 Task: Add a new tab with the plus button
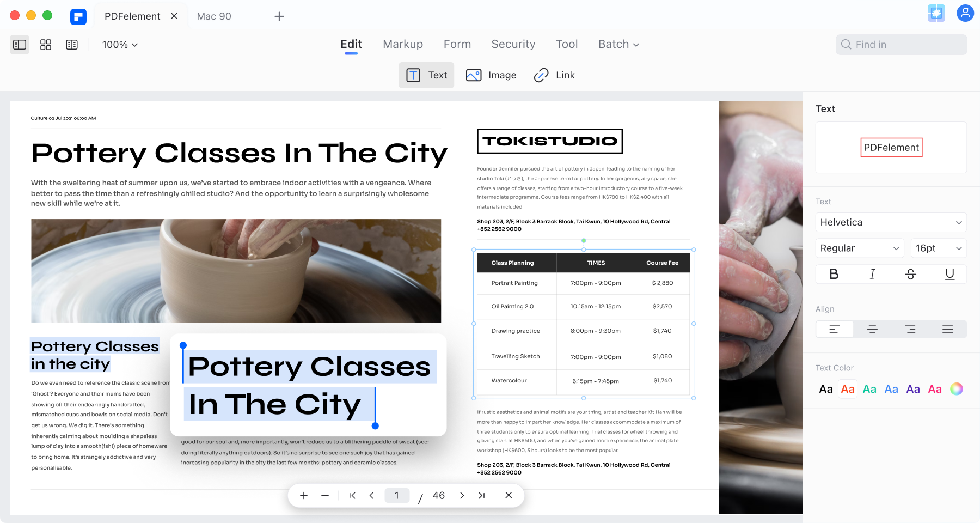[279, 16]
